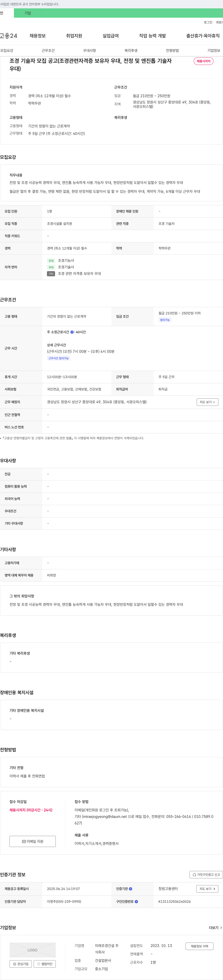This screenshot has width=223, height=980.
Task: Click 중소기업 company size value
Action: click(102, 969)
